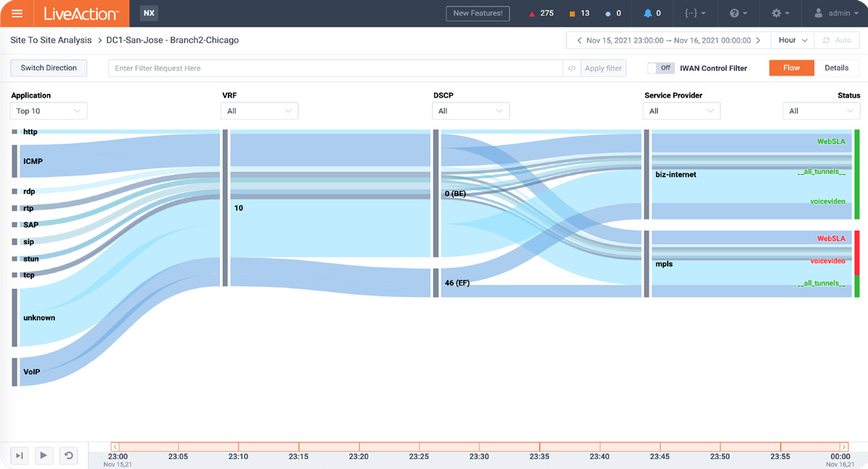Click the orange warning alerts square icon
Viewport: 868px width, 469px height.
[x=571, y=14]
